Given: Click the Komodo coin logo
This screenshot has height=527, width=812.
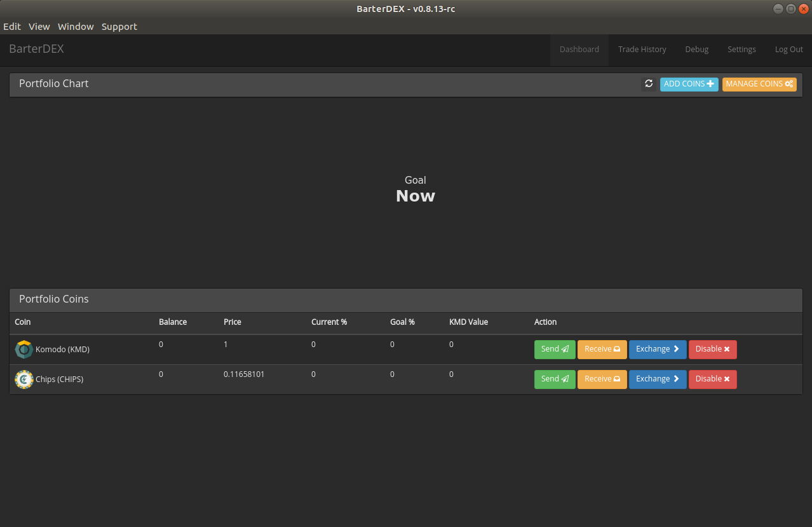Looking at the screenshot, I should click(24, 350).
